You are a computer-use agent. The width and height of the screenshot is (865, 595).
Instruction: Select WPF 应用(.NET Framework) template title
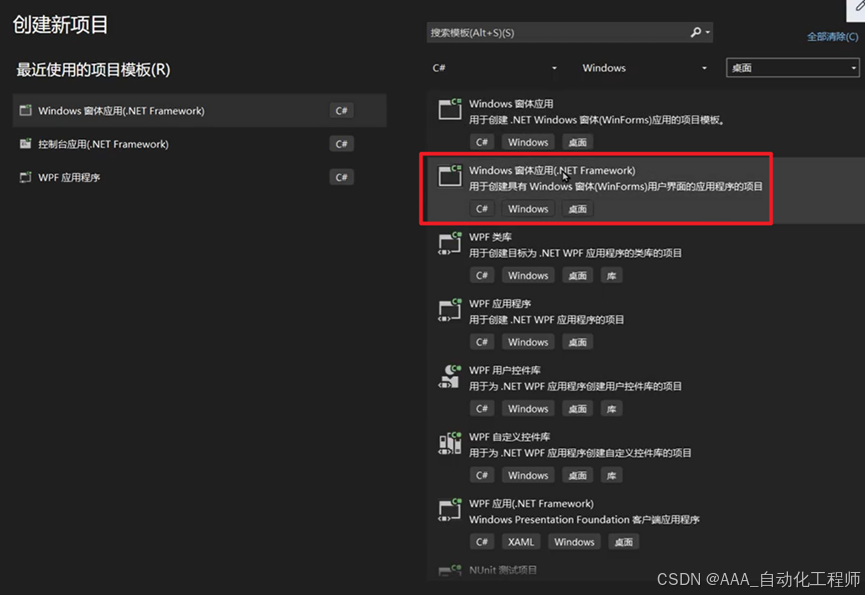click(531, 503)
